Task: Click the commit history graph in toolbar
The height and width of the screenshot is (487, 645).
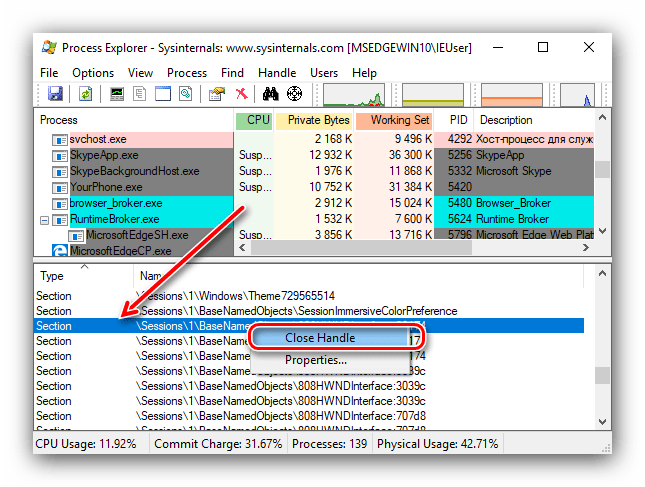Action: coord(433,95)
